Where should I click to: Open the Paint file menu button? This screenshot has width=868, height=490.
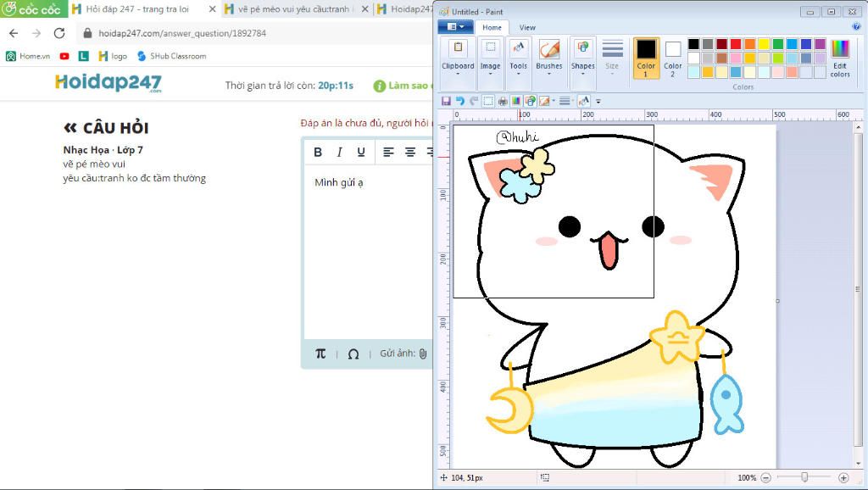455,26
